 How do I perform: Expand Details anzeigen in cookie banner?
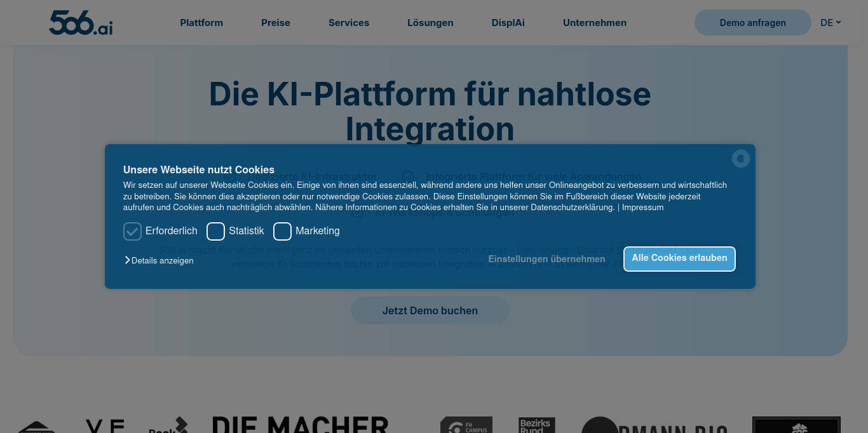159,260
